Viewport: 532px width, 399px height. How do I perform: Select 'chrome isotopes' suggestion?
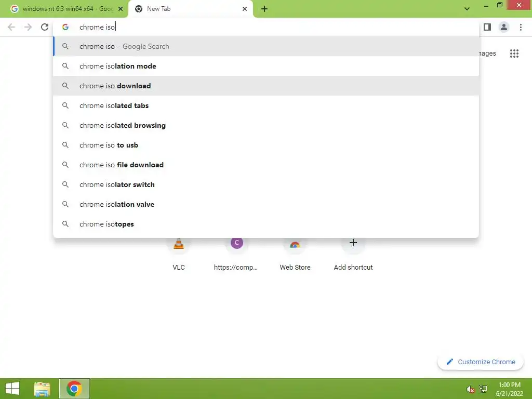tap(266, 224)
